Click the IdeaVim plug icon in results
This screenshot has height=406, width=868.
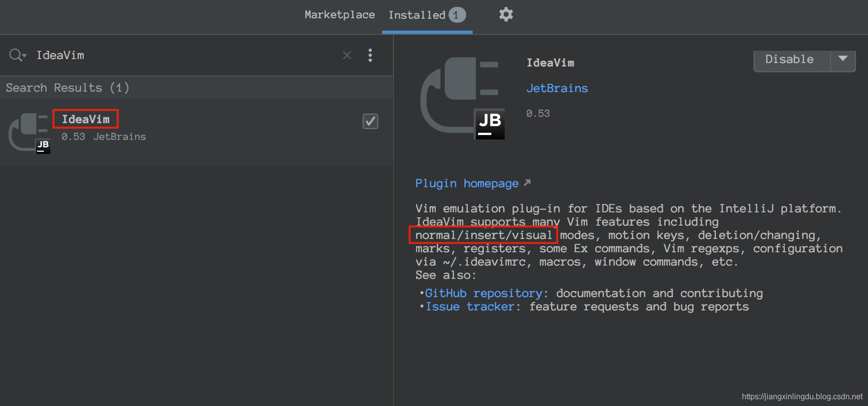pos(30,133)
